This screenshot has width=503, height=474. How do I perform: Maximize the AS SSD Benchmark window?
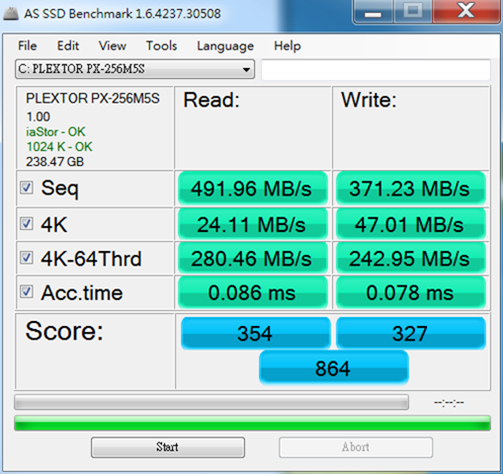coord(413,11)
